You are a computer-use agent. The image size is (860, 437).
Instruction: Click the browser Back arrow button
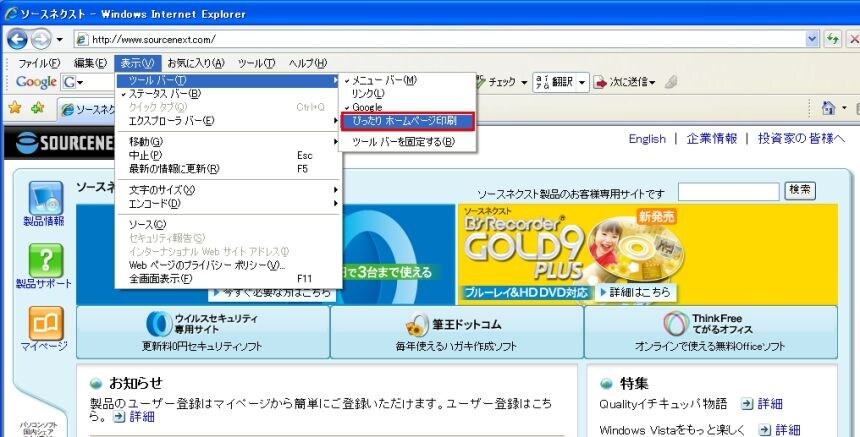pos(18,39)
